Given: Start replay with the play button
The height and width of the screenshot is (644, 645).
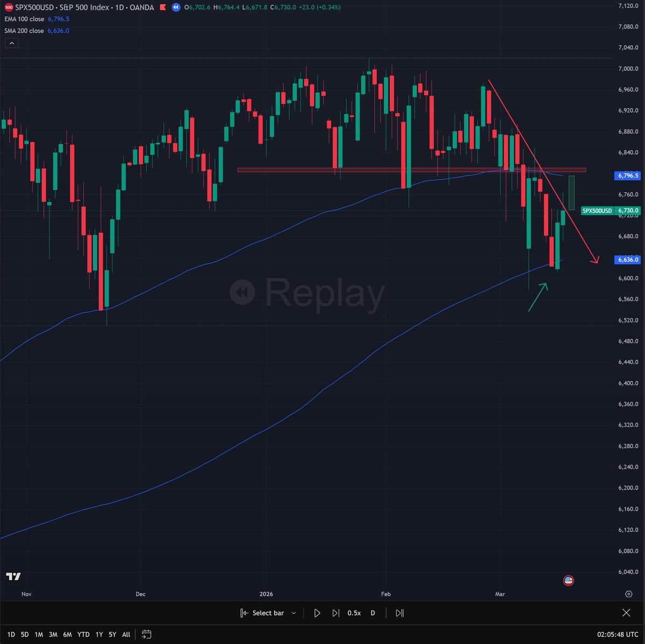Looking at the screenshot, I should click(x=317, y=613).
